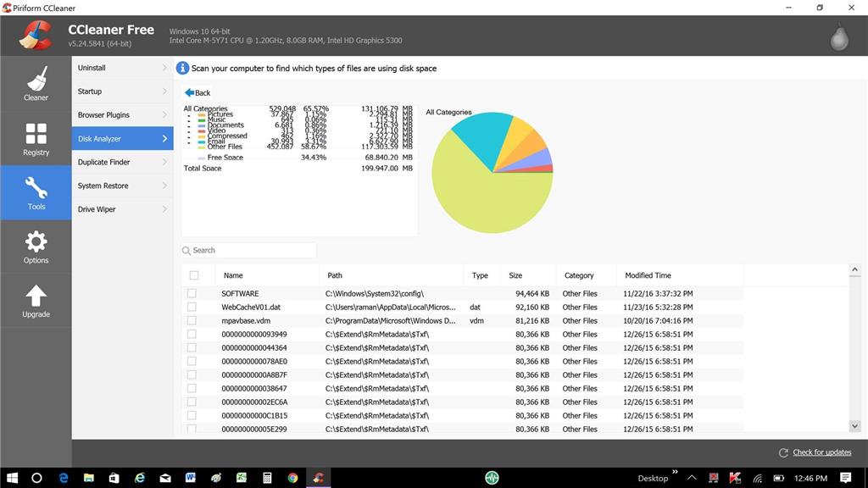
Task: Sort the table by Category column
Action: (579, 275)
